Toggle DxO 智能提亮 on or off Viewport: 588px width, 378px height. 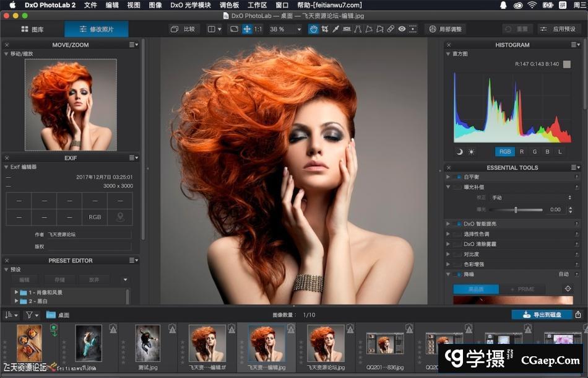[458, 224]
